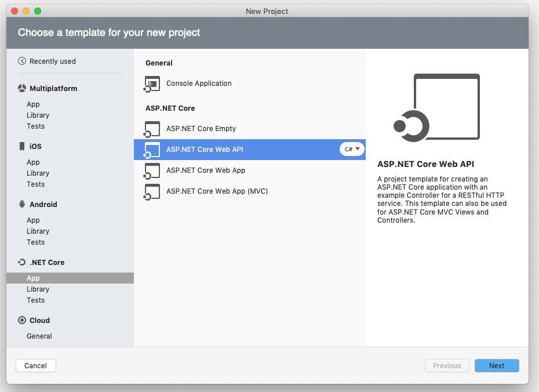Click the .NET Core category icon
539x392 pixels.
coord(22,262)
